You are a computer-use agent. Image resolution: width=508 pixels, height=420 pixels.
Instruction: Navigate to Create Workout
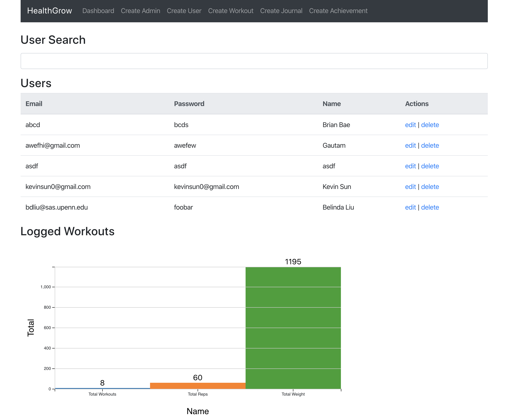pyautogui.click(x=230, y=11)
